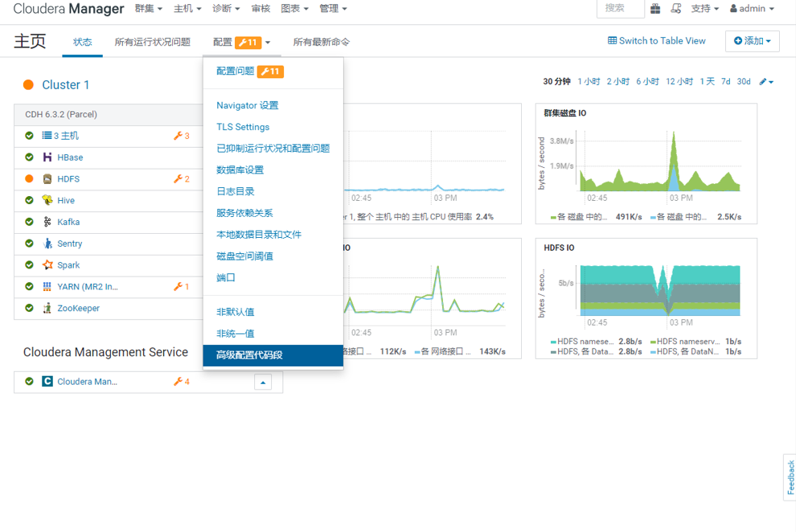This screenshot has width=796, height=532.
Task: Open the admin user dropdown
Action: coord(753,9)
